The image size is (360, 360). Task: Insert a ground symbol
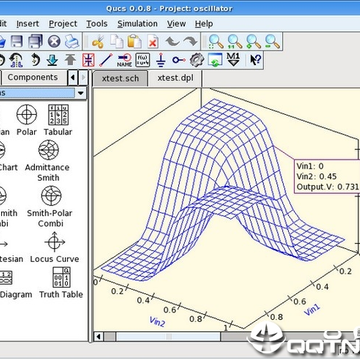click(x=161, y=60)
